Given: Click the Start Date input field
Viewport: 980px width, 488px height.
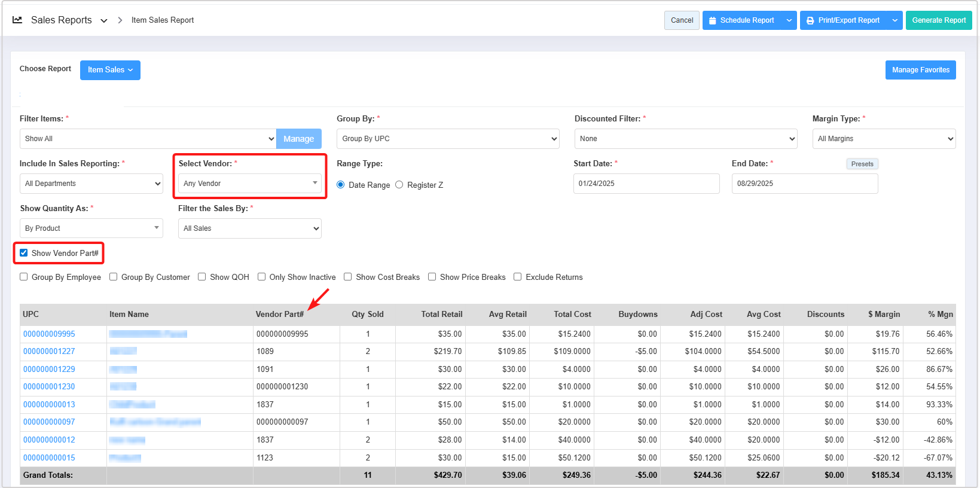Looking at the screenshot, I should pyautogui.click(x=646, y=184).
